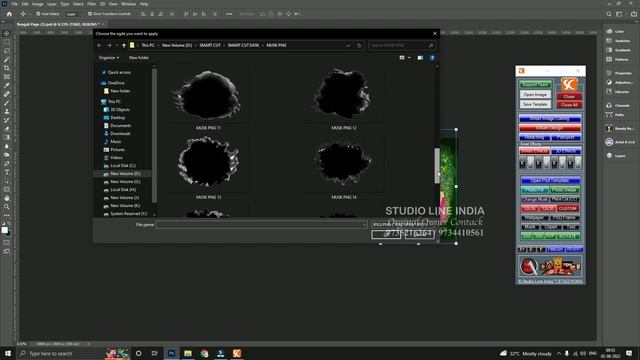Open Photoshop search icon at top right
Viewport: 640px width, 360px height.
609,14
